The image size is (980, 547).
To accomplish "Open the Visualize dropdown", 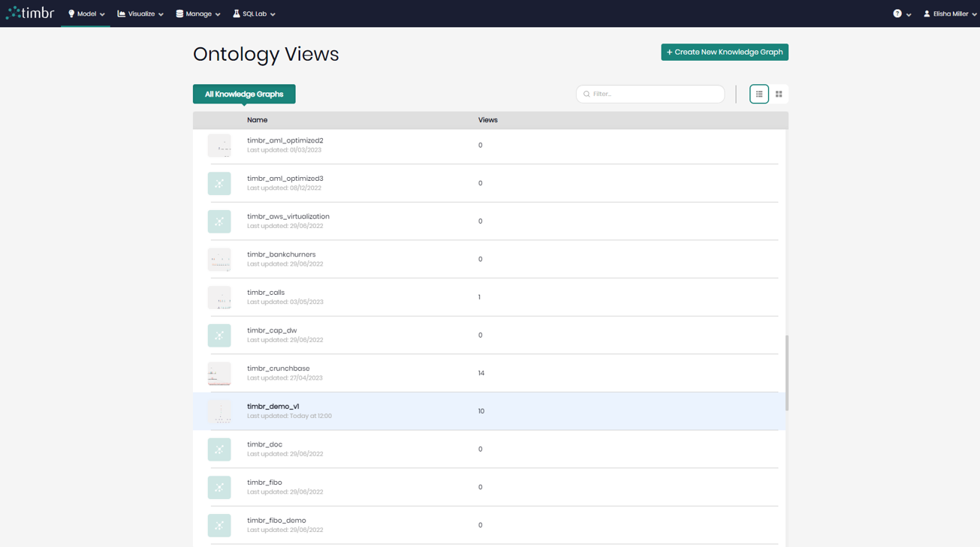I will click(140, 13).
